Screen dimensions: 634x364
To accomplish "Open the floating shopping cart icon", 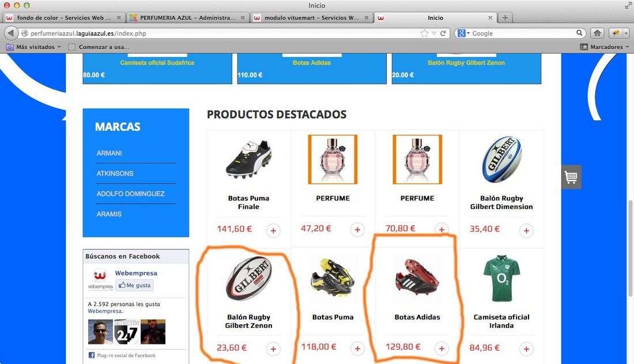I will [571, 177].
